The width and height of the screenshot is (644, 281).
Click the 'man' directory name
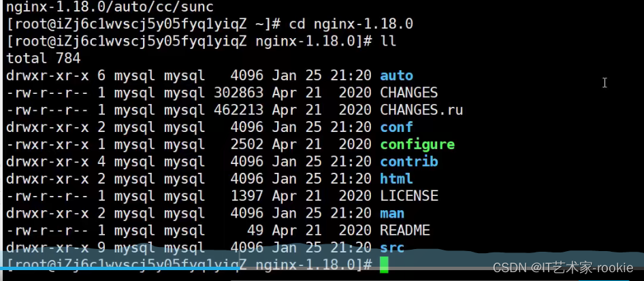click(392, 214)
